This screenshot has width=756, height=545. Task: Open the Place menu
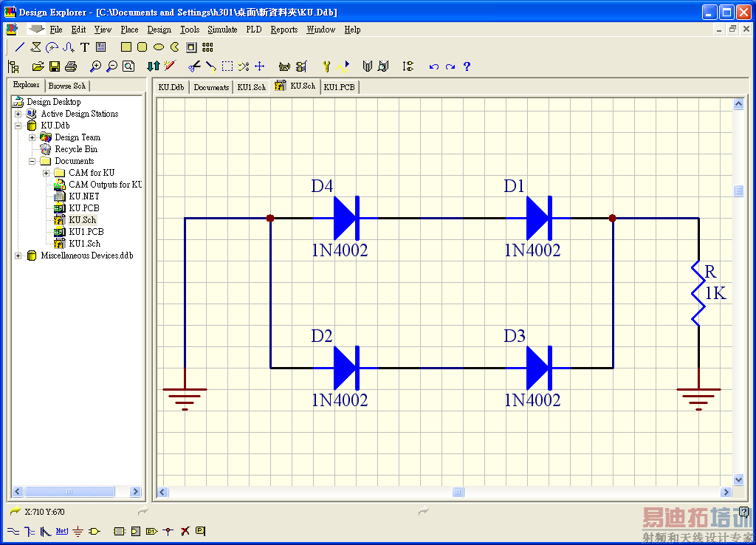tap(129, 30)
